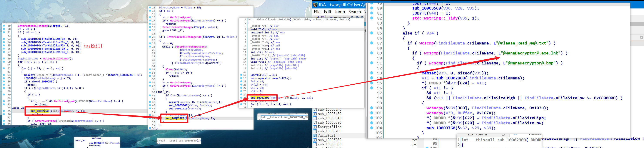This screenshot has width=644, height=148.
Task: Toggle breakpoint dot on line 80
Action: pos(372,8)
